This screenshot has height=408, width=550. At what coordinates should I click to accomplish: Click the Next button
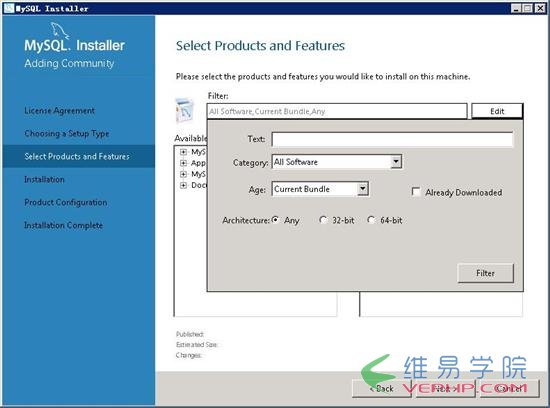click(445, 388)
